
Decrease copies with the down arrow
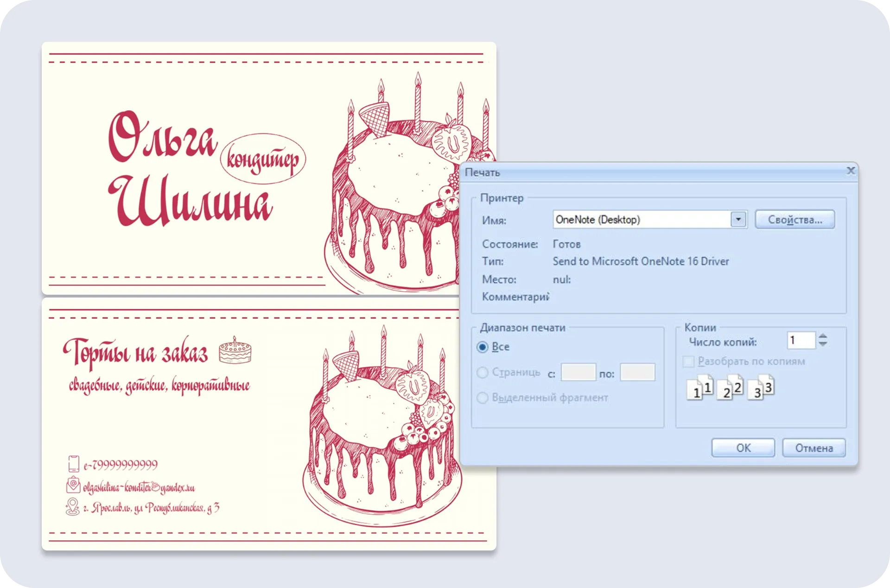pyautogui.click(x=823, y=344)
